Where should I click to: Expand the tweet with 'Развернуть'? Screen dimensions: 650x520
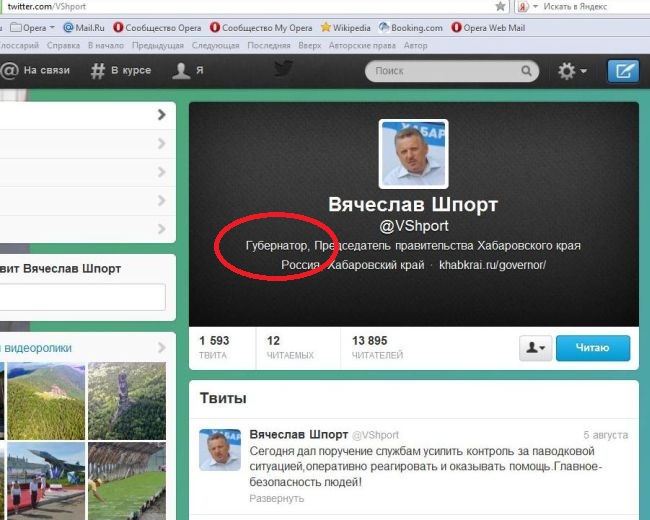point(276,498)
